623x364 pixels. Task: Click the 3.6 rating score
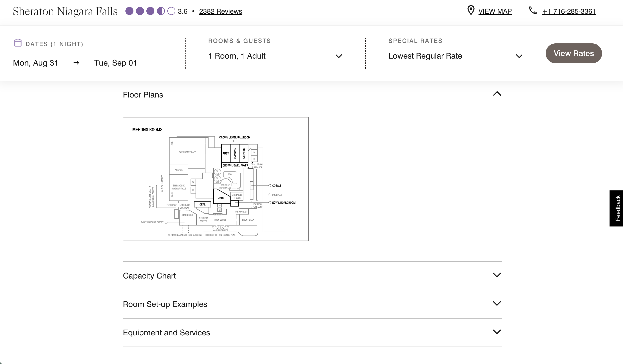[x=183, y=11]
